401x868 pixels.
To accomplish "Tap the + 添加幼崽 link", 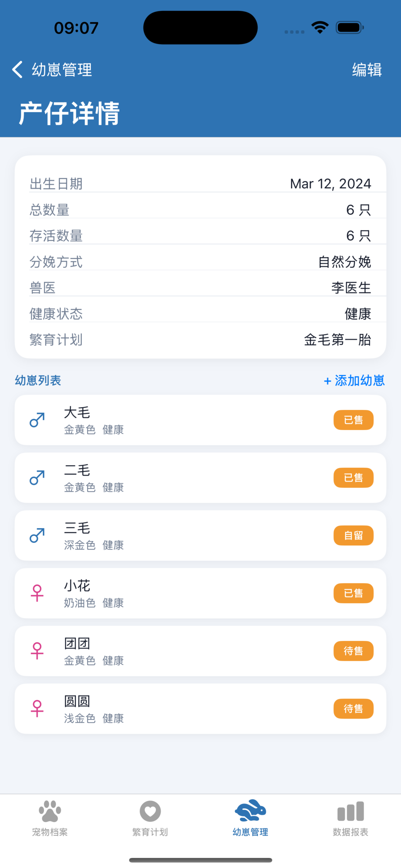I will (354, 381).
